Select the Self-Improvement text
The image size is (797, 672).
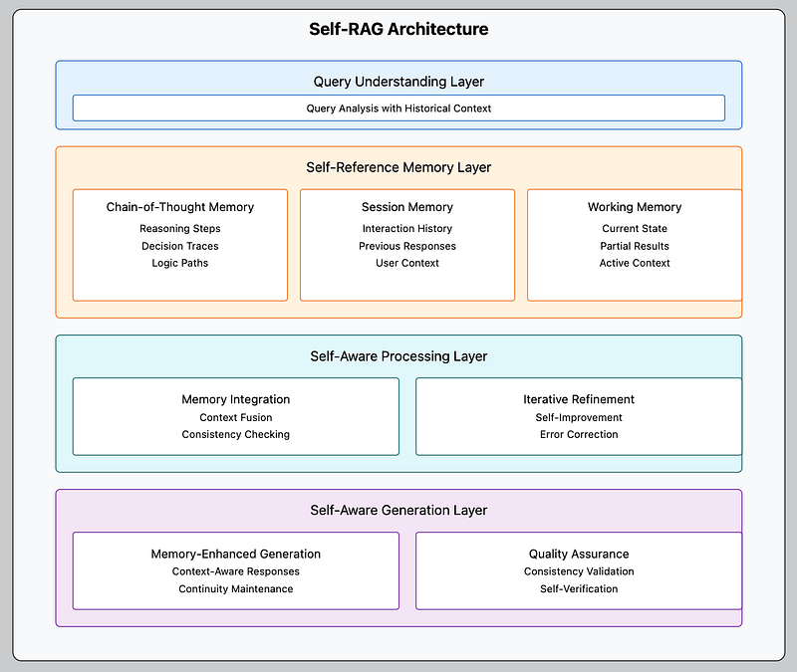click(579, 417)
